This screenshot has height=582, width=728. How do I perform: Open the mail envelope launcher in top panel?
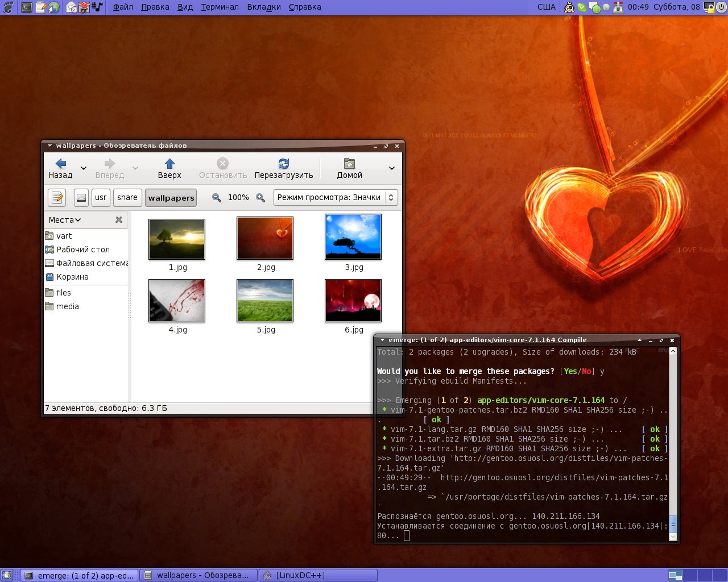72,7
